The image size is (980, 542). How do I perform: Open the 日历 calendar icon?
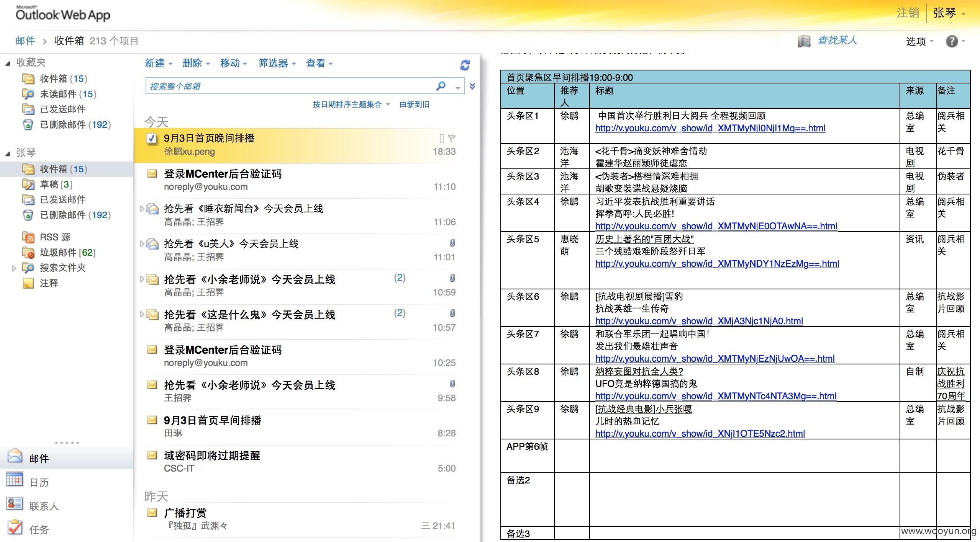[x=15, y=479]
